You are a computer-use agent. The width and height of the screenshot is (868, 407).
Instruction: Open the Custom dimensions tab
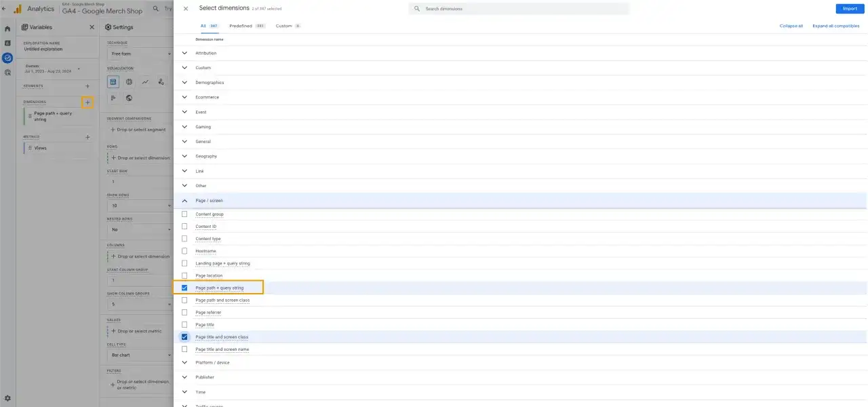[x=285, y=25]
